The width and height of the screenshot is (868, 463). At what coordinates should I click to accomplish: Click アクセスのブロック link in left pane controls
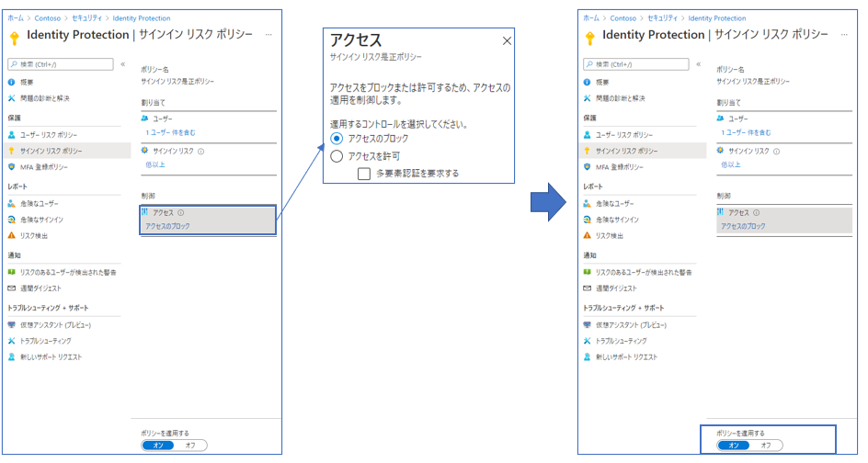pos(167,226)
